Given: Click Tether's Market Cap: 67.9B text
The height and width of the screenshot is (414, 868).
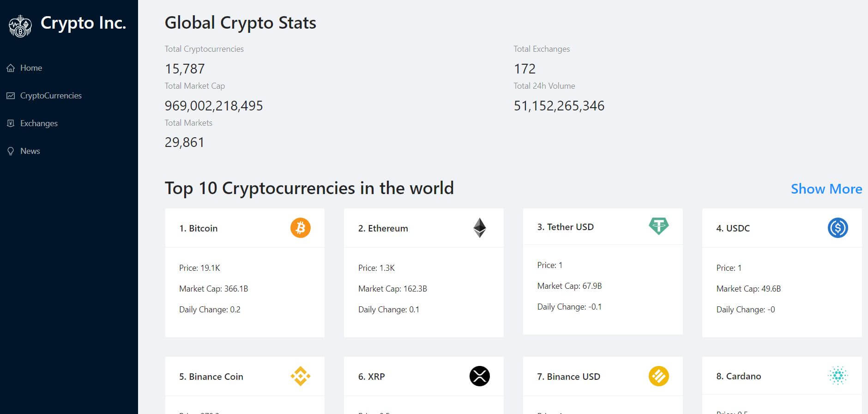Looking at the screenshot, I should (569, 286).
